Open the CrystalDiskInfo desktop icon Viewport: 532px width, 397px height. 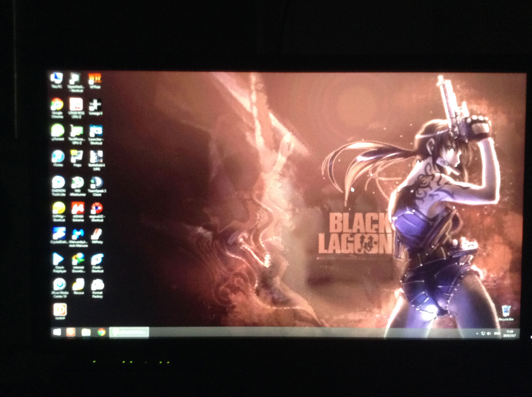coord(59,235)
